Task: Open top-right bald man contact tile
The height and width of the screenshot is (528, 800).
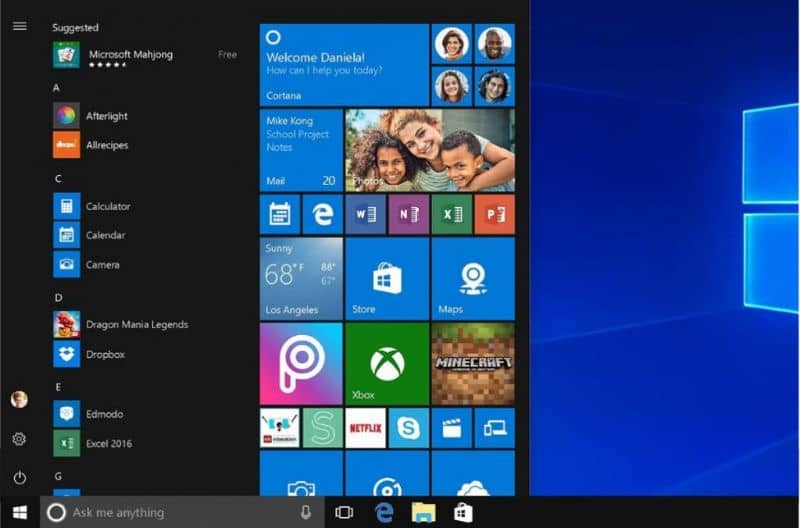Action: coord(494,44)
